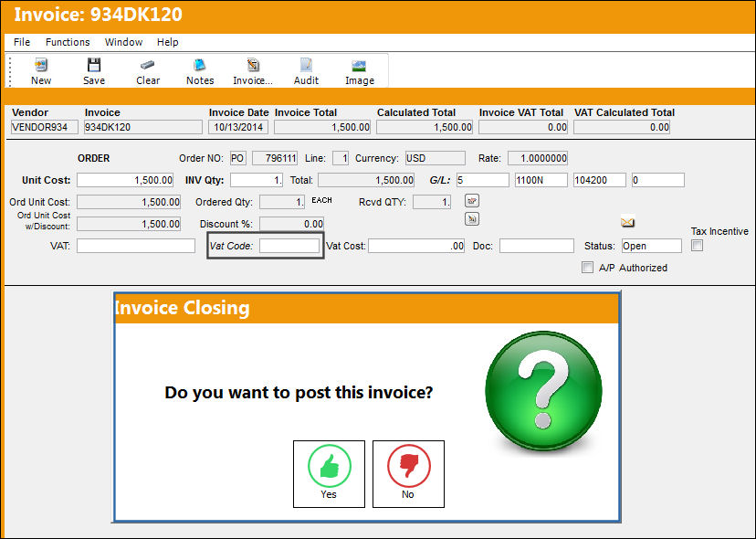The height and width of the screenshot is (539, 756).
Task: Click the Invoice number field 934DK120
Action: (x=143, y=127)
